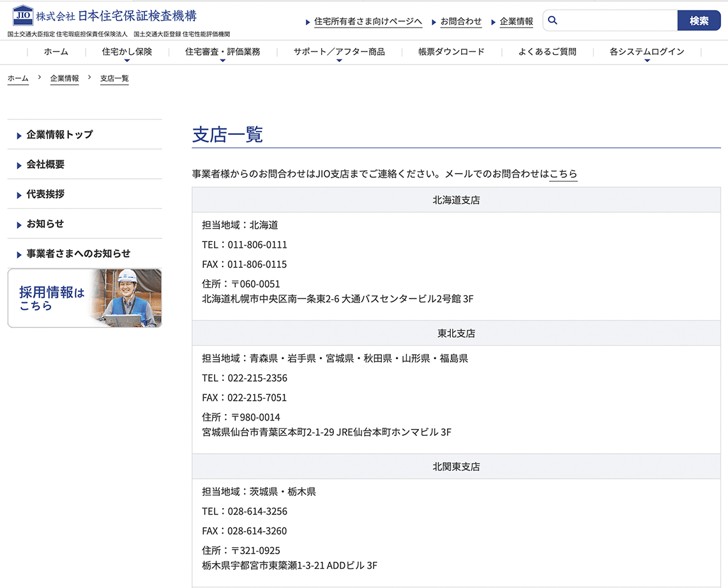The height and width of the screenshot is (588, 728).
Task: Click the 企業情報 breadcrumb link
Action: click(x=64, y=79)
